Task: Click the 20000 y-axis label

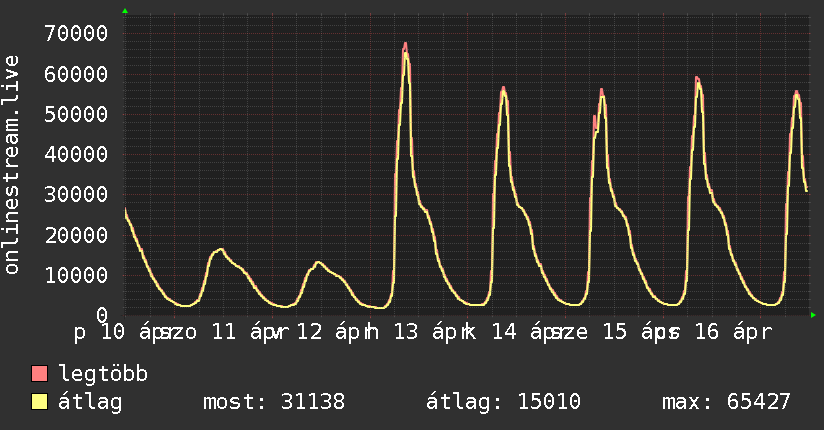Action: click(76, 235)
